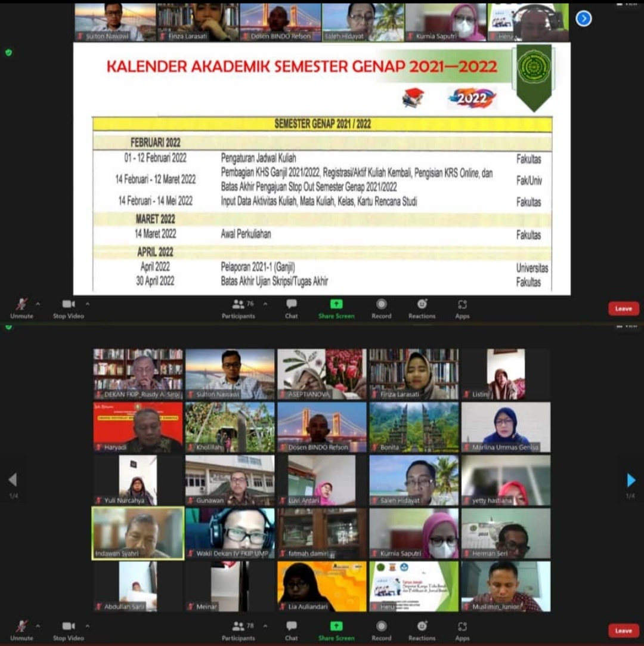Select Indawan Syahri's highlighted video tile

tap(138, 533)
